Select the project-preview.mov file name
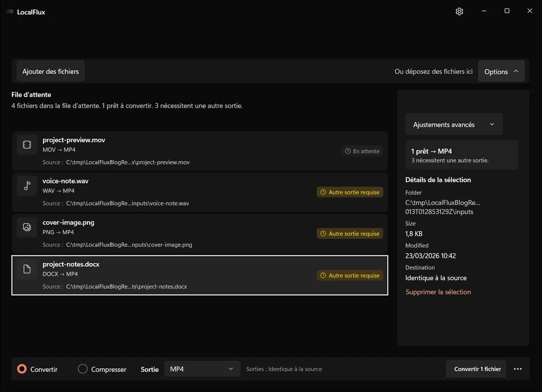Image resolution: width=542 pixels, height=392 pixels. [74, 140]
